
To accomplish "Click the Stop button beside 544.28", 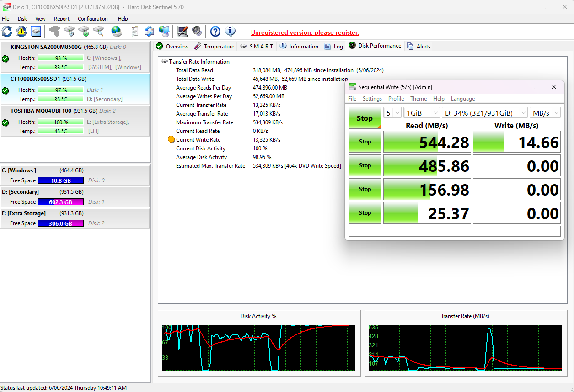I will (365, 142).
